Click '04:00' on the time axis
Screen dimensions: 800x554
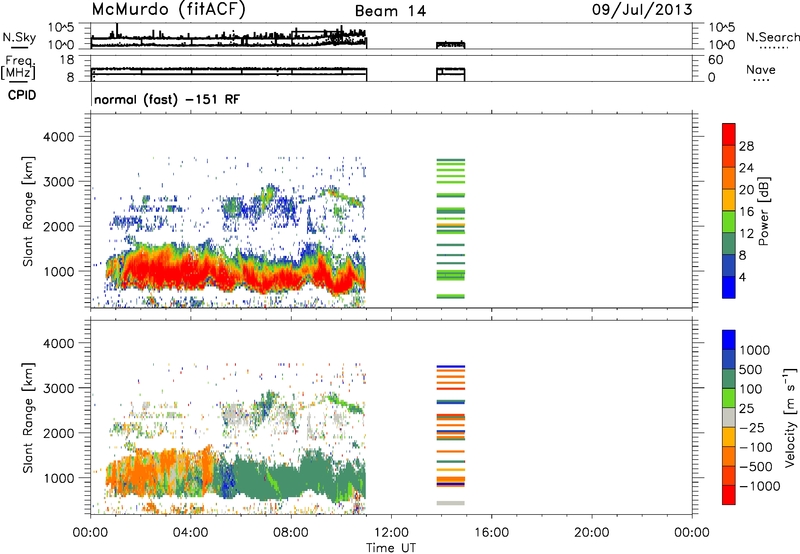[191, 533]
